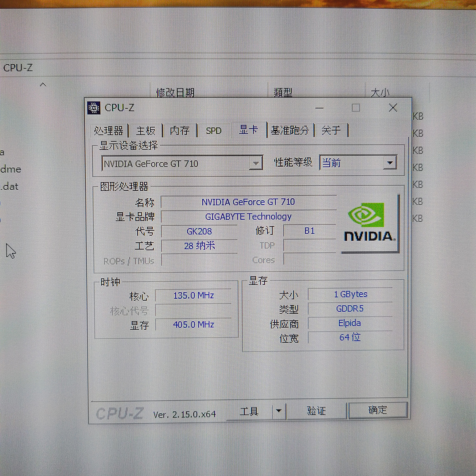This screenshot has width=476, height=476.
Task: Expand the NVIDIA GeForce GT 710 device dropdown
Action: (256, 163)
